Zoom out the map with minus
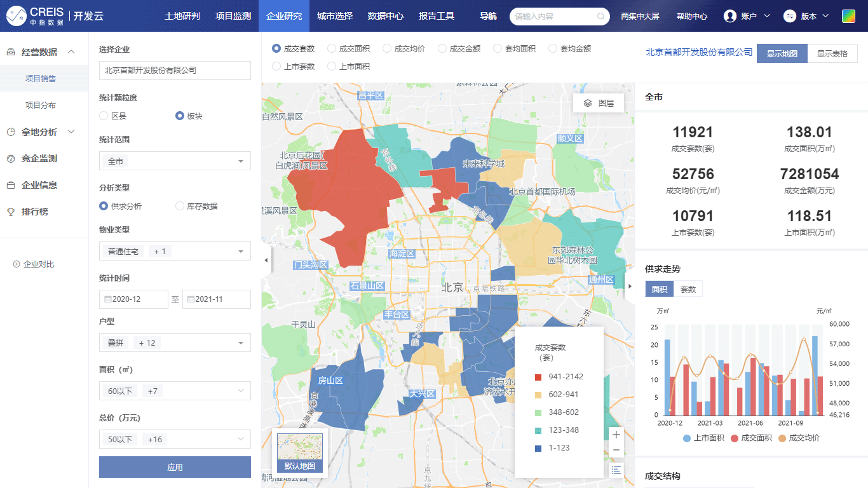Viewport: 868px width, 488px height. coord(616,451)
